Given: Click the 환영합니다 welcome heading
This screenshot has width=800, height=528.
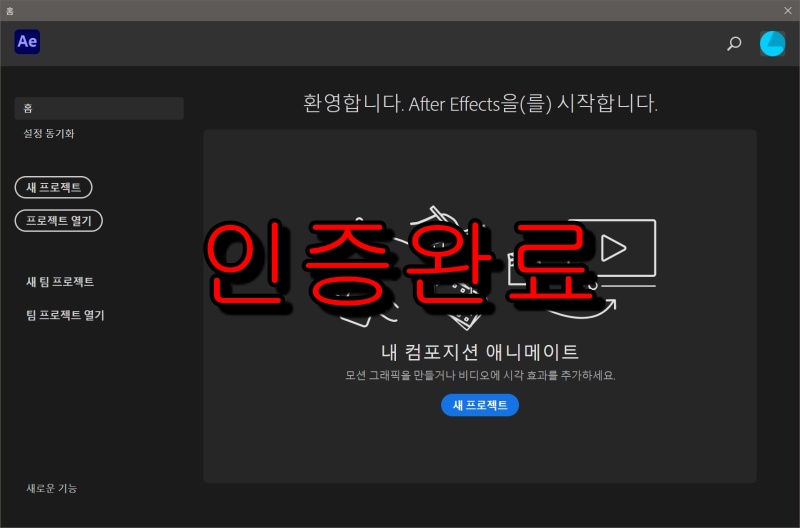Looking at the screenshot, I should tap(480, 104).
